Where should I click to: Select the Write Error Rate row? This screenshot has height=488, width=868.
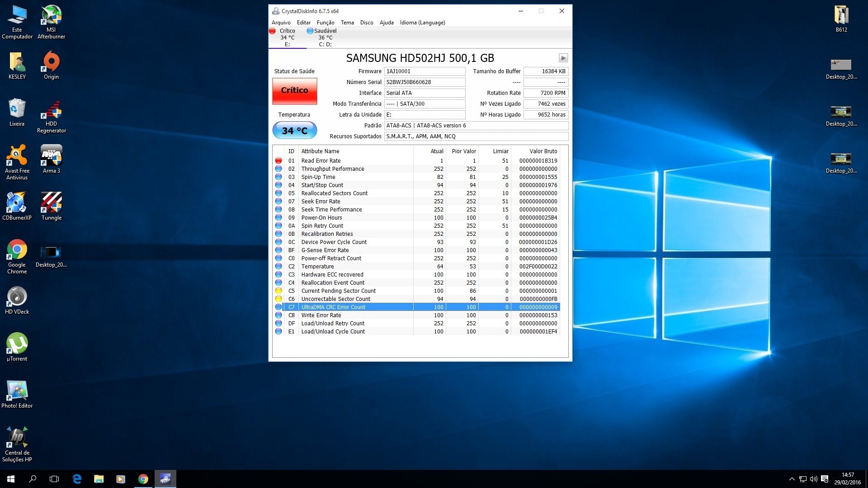click(x=416, y=315)
